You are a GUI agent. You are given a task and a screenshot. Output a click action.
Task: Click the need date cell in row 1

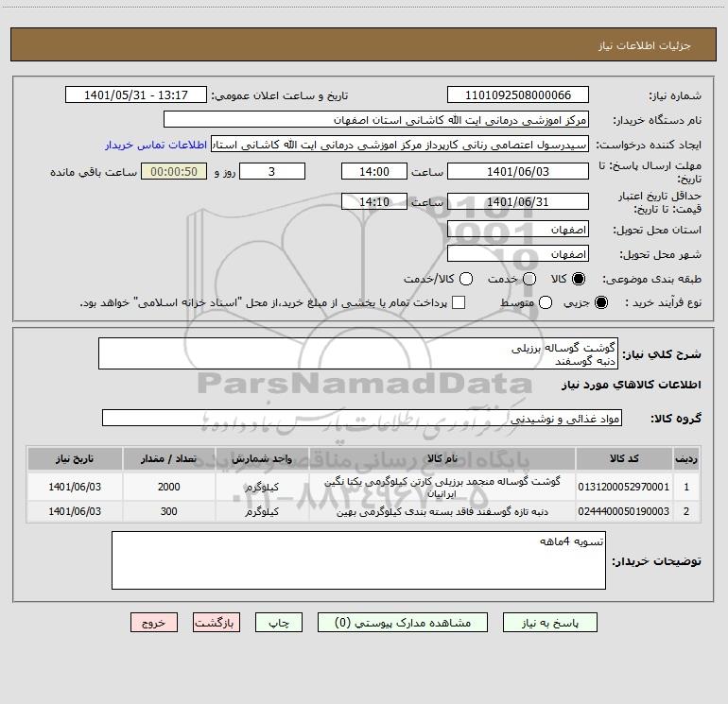click(75, 487)
